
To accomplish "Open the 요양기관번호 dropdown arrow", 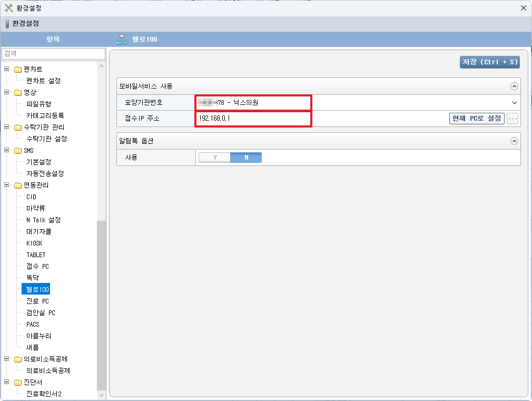I will click(x=514, y=103).
